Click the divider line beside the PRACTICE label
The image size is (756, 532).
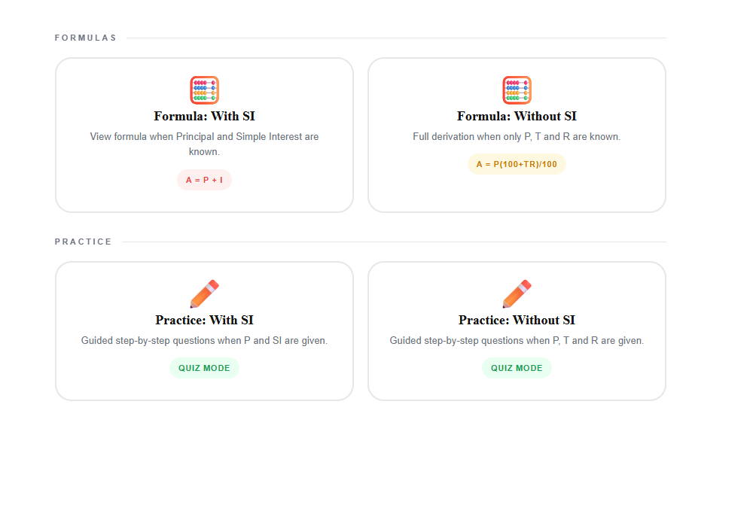pos(394,242)
